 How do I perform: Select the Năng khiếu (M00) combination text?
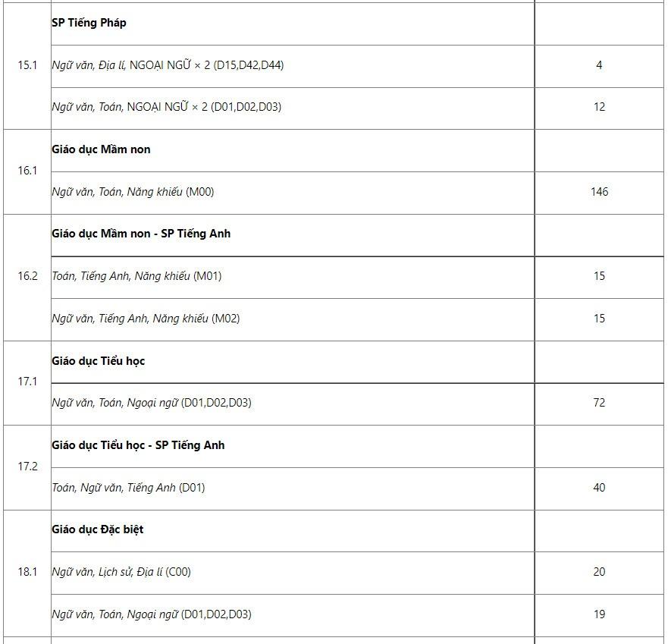(x=133, y=192)
